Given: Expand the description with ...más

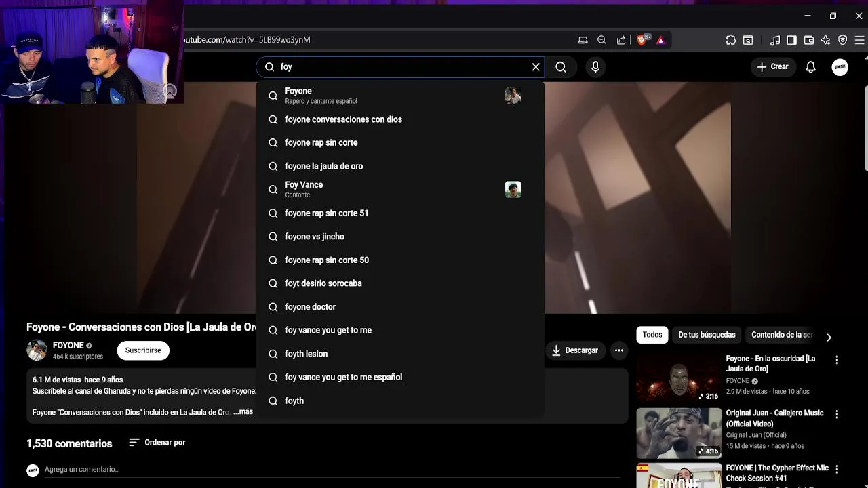Looking at the screenshot, I should (x=243, y=412).
